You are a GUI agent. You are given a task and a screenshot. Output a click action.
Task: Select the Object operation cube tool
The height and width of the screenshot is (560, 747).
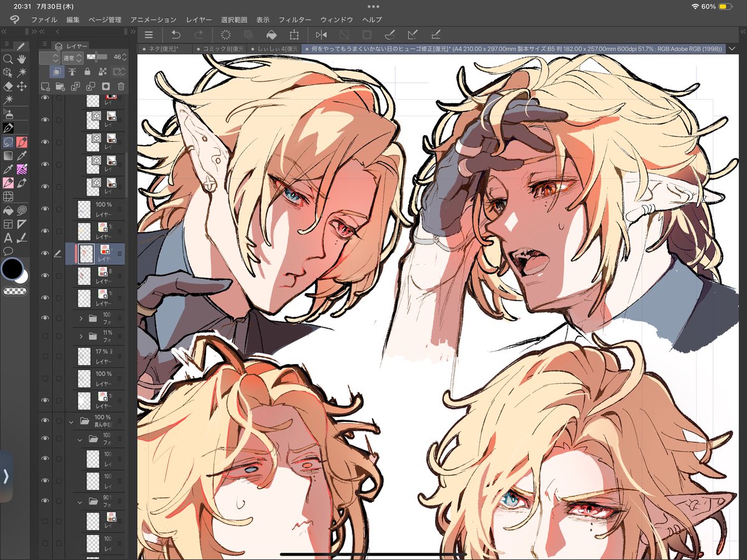click(x=8, y=72)
